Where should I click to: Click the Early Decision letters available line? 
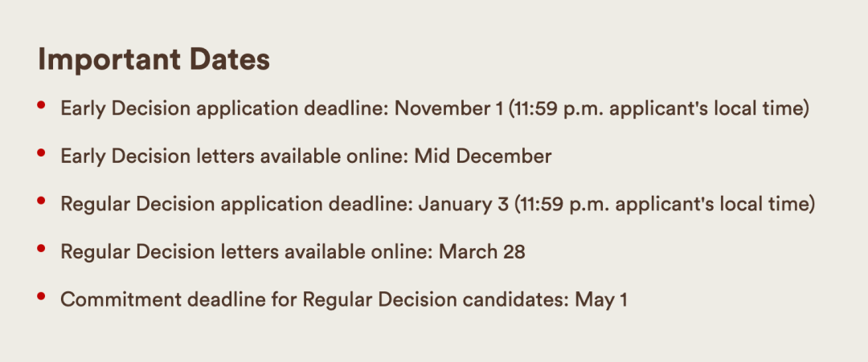306,157
